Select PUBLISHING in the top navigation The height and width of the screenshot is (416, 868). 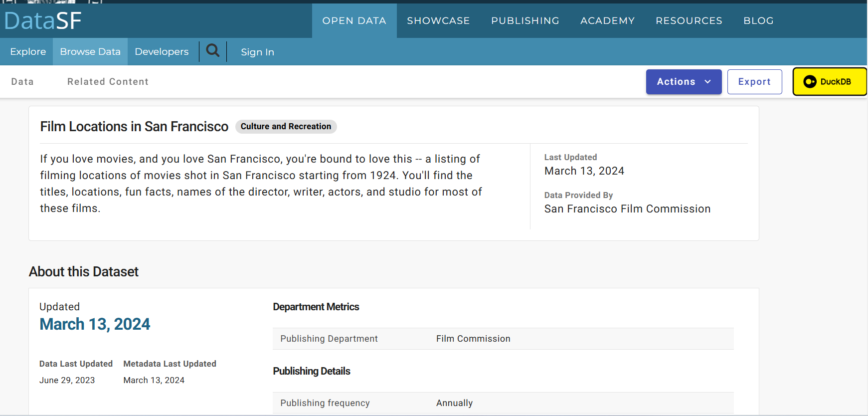click(525, 21)
